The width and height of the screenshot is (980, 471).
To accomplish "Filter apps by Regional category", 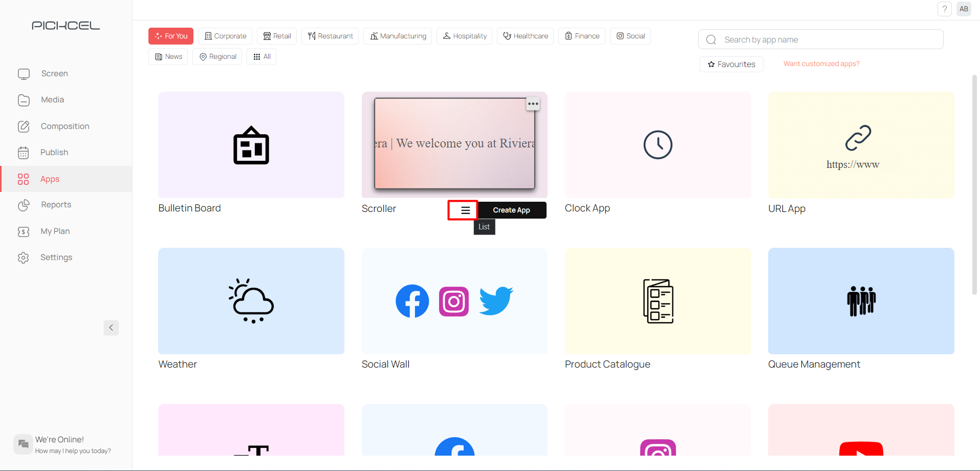I will (217, 56).
